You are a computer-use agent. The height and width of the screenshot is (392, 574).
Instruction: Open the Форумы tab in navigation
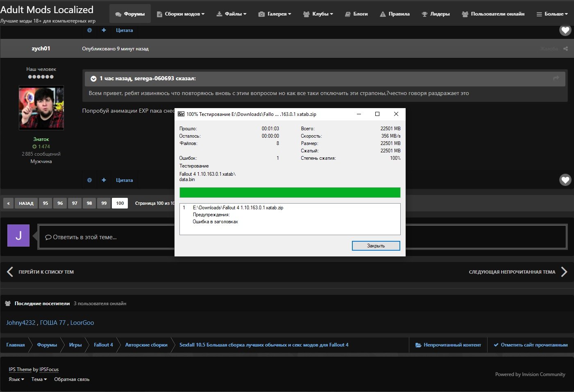[x=130, y=14]
